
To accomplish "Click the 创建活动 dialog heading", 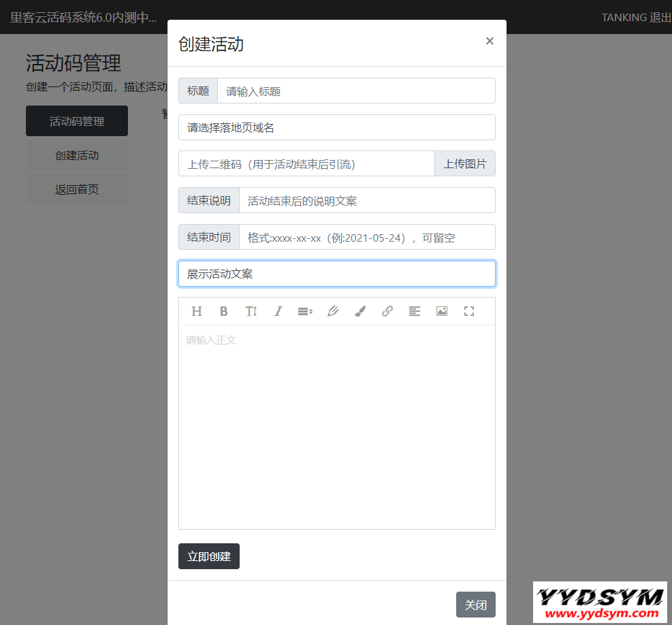I will tap(211, 44).
